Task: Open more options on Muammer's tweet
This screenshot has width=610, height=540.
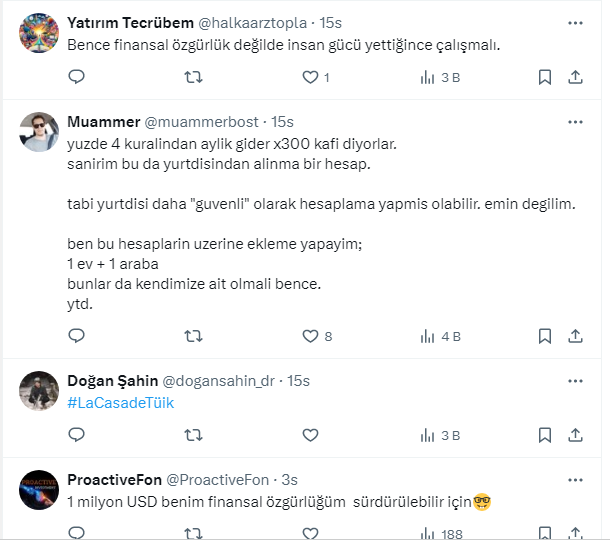Action: pos(575,121)
